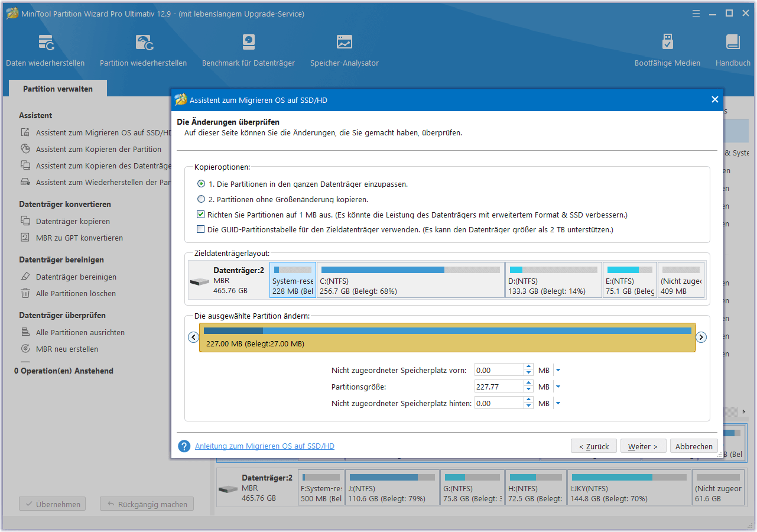
Task: Click the Datenträger kopieren icon
Action: click(25, 222)
